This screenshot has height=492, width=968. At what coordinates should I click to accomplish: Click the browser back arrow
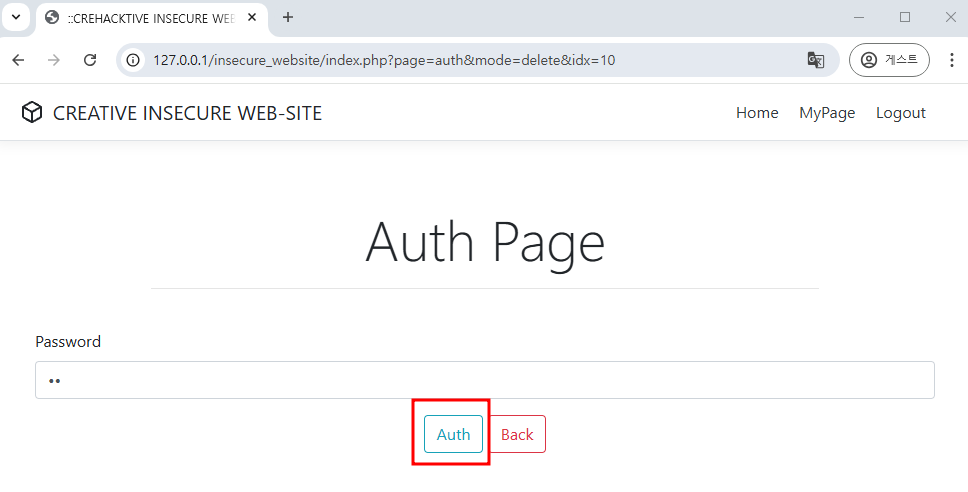coord(19,60)
